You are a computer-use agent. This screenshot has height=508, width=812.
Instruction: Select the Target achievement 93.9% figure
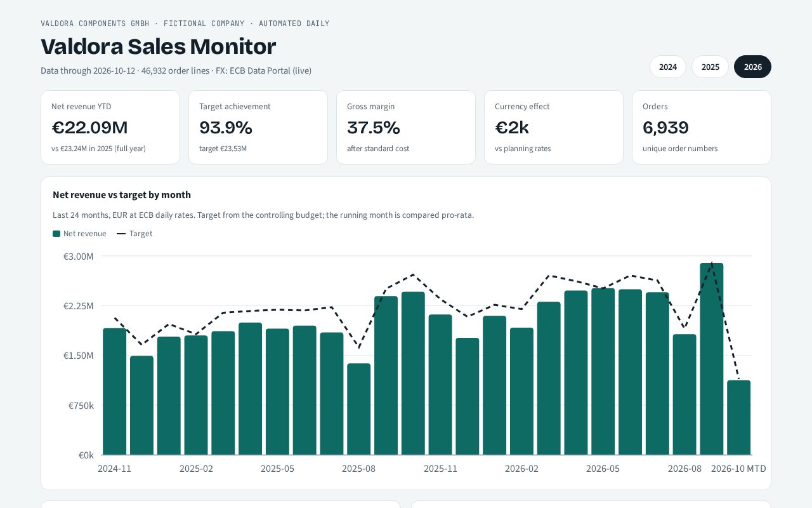click(x=226, y=128)
